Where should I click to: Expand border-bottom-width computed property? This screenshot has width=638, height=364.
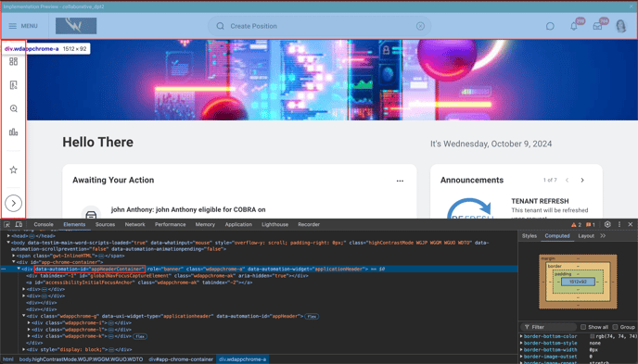click(521, 350)
